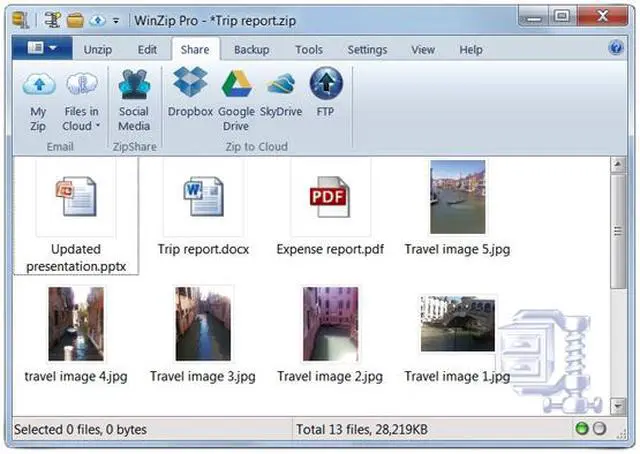Zip to SkyDrive
This screenshot has width=640, height=454.
click(x=281, y=83)
